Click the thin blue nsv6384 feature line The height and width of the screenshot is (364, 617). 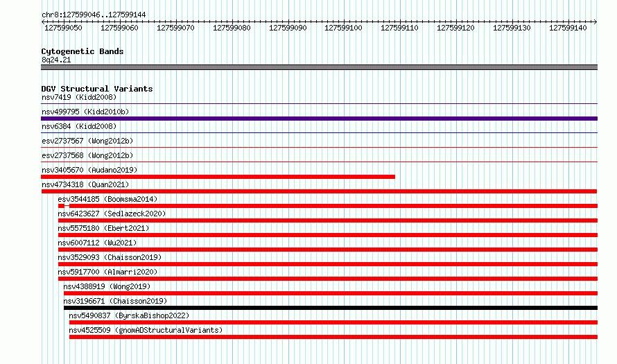[x=319, y=132]
